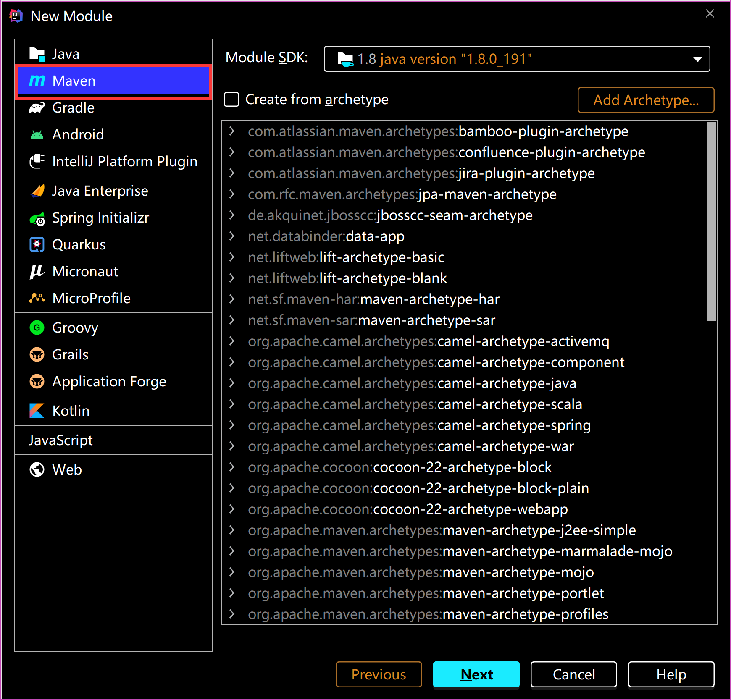Close the New Module dialog
Screen dimensions: 731x700
coord(710,14)
